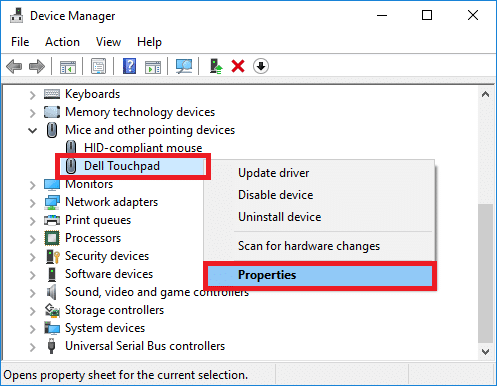This screenshot has width=497, height=386.
Task: Collapse Mice and other pointing devices
Action: [x=32, y=130]
